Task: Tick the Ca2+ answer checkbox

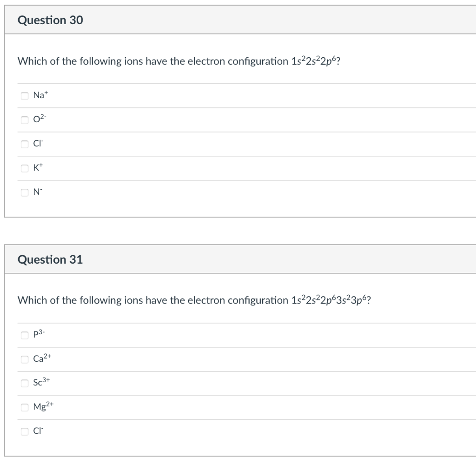Action: click(x=24, y=359)
